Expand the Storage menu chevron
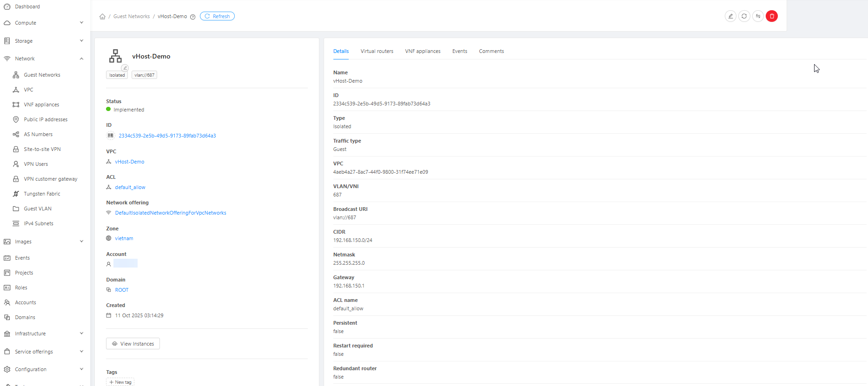This screenshot has height=386, width=868. pyautogui.click(x=81, y=41)
